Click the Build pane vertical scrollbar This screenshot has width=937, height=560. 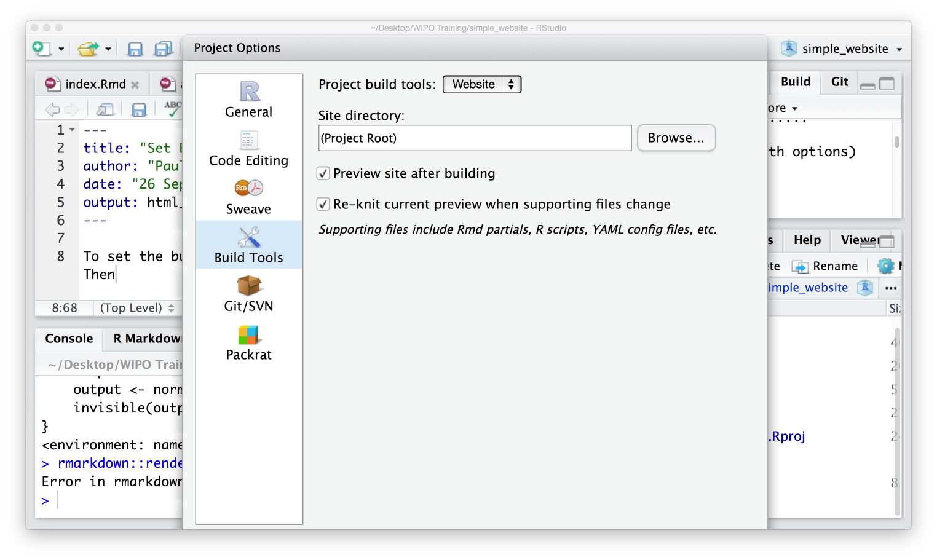coord(897,142)
